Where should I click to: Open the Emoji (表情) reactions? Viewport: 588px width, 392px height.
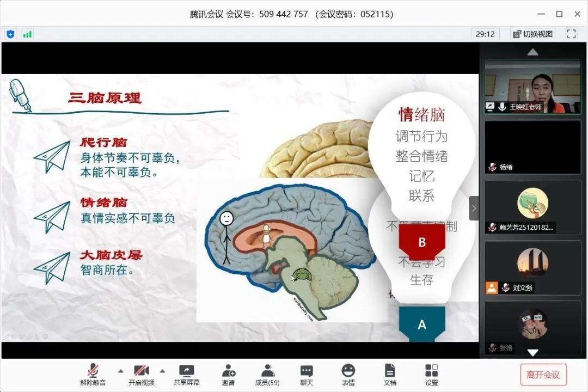tap(348, 375)
